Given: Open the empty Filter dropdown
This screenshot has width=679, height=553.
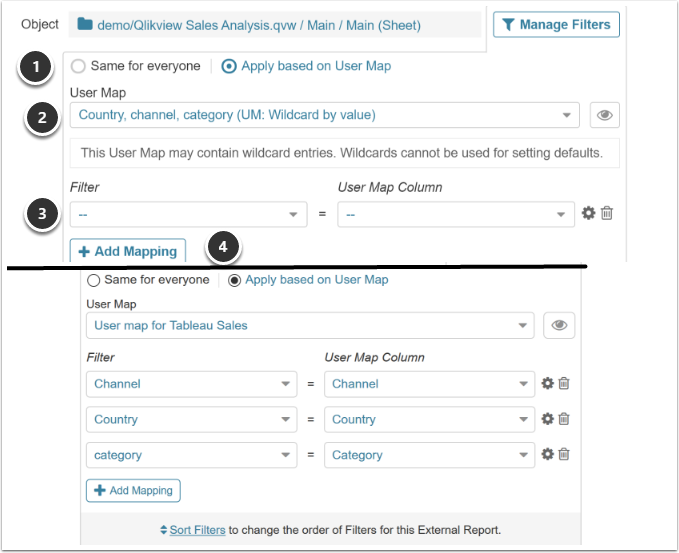Looking at the screenshot, I should tap(188, 213).
